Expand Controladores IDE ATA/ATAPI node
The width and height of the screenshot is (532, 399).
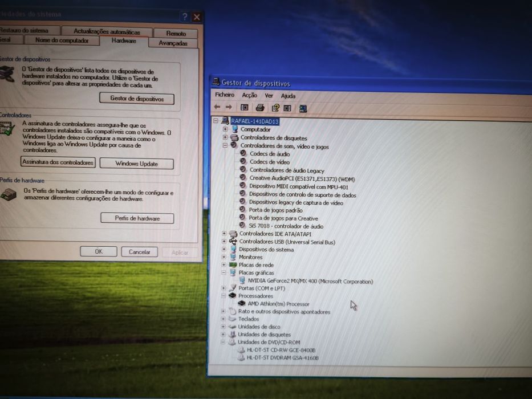pyautogui.click(x=224, y=234)
